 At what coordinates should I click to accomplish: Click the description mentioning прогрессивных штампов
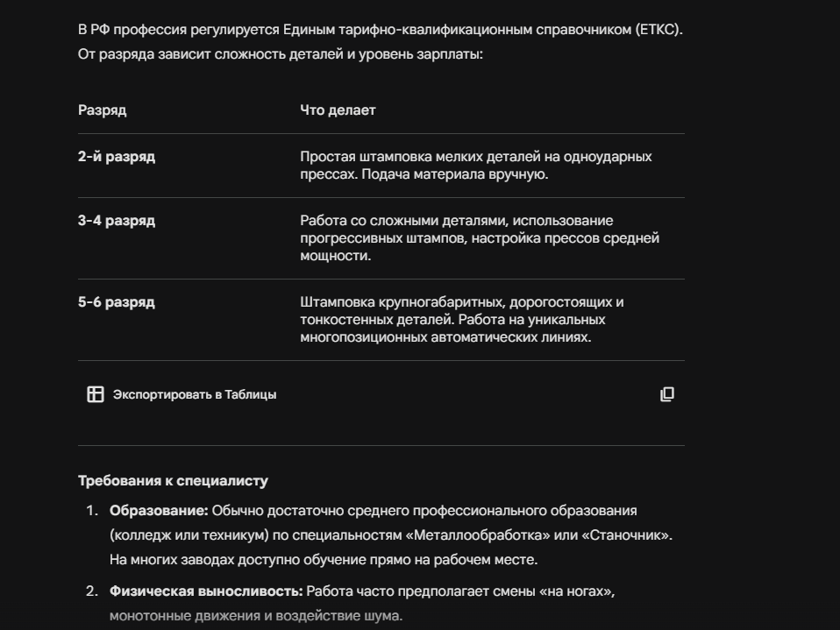480,238
